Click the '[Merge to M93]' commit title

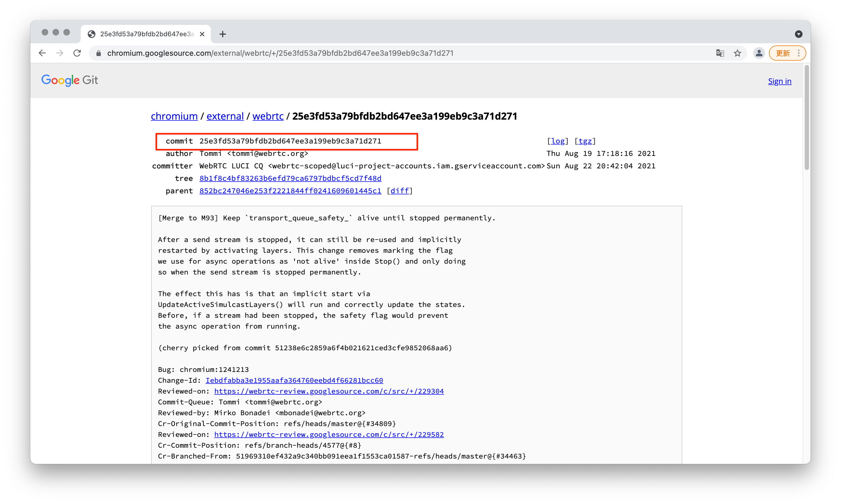coord(327,218)
